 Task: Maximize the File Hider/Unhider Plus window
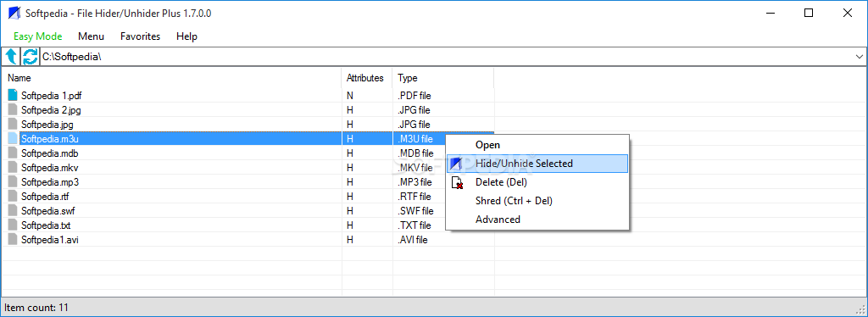(809, 14)
